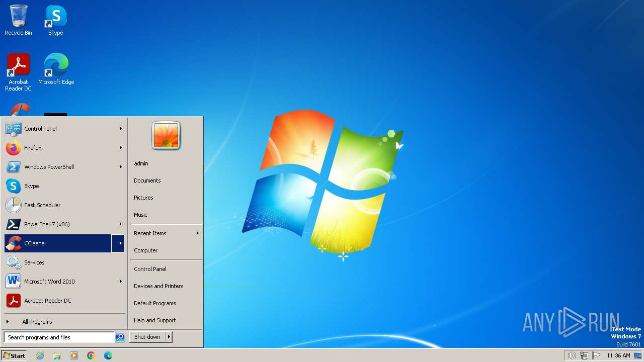Click the Shut down button
The width and height of the screenshot is (644, 362).
coord(147,337)
